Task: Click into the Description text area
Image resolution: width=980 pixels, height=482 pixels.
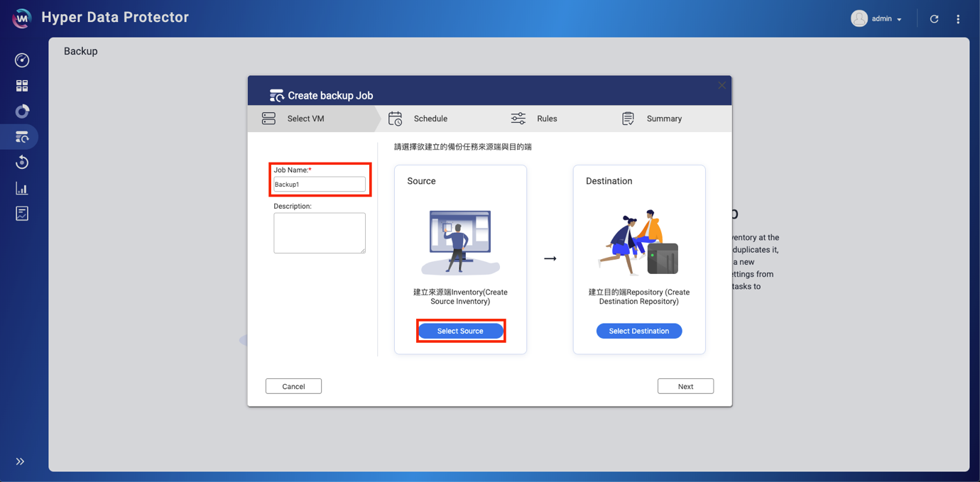Action: (x=320, y=233)
